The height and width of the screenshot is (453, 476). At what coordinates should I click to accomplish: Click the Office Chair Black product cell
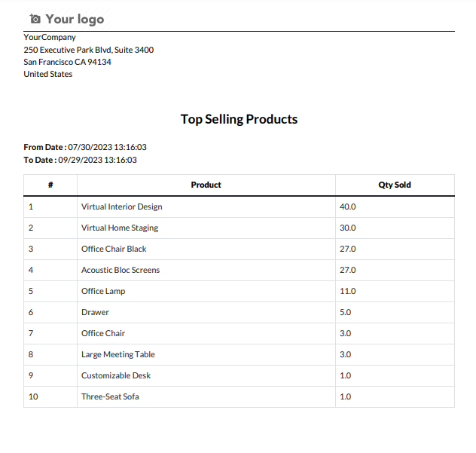click(x=114, y=249)
